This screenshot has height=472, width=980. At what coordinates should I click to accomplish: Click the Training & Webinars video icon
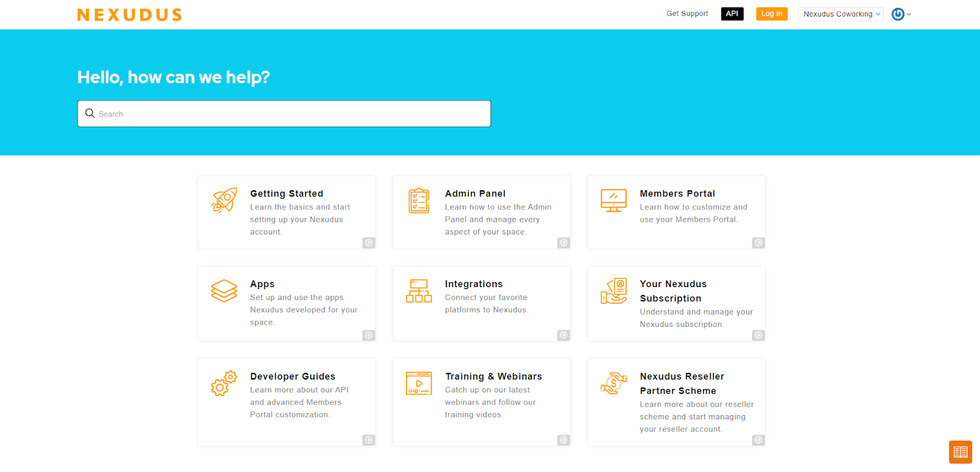419,383
